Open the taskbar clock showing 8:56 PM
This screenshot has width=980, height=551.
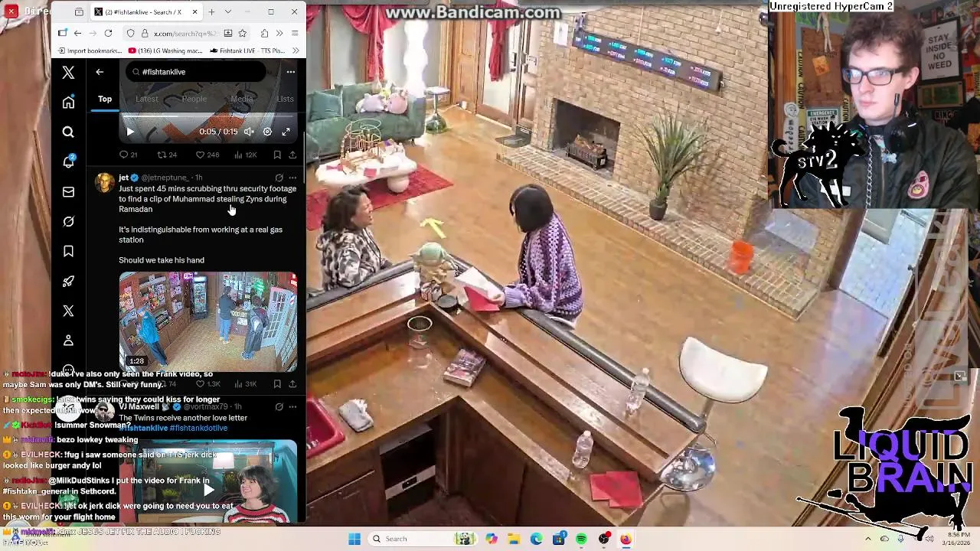coord(956,539)
